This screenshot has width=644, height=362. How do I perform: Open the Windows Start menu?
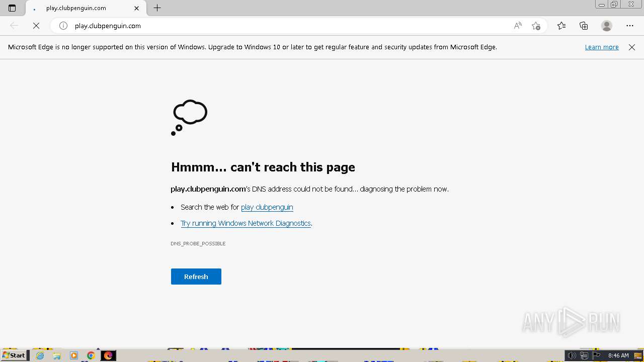(x=14, y=355)
